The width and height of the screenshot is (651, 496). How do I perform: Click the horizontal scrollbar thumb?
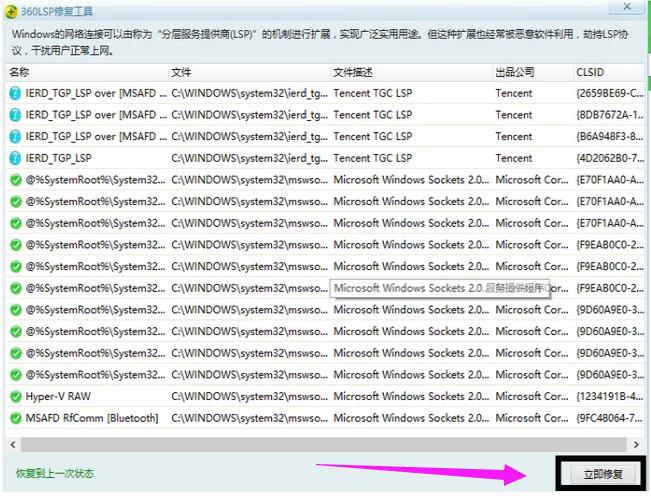click(323, 445)
